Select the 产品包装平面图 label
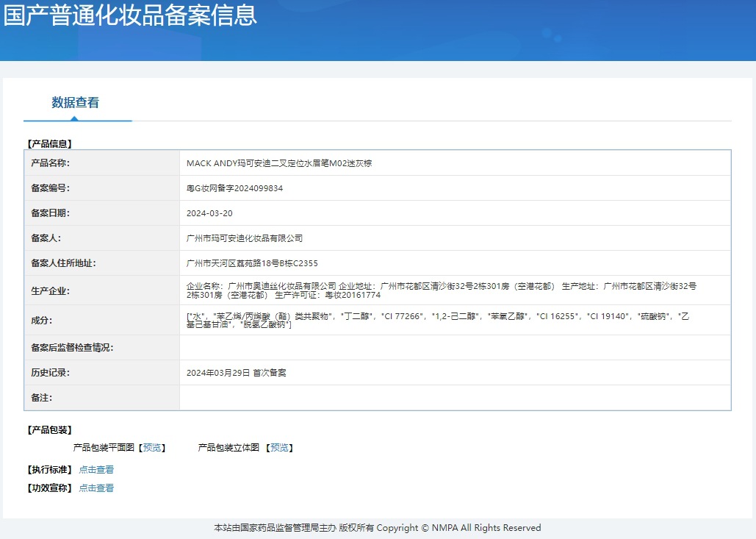The image size is (756, 539). (104, 448)
